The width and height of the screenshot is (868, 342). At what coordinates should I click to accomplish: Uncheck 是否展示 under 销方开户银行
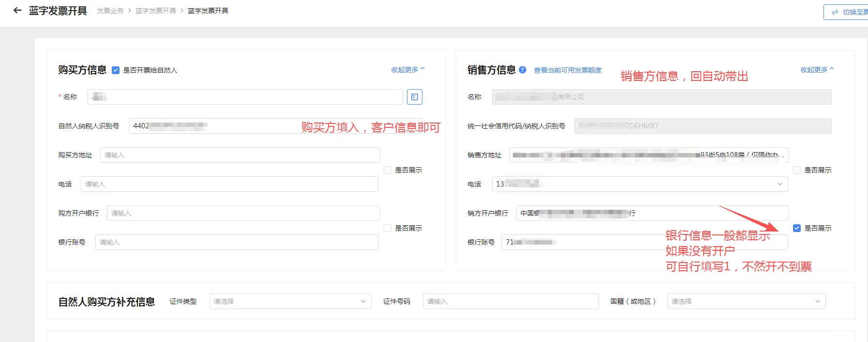[797, 228]
